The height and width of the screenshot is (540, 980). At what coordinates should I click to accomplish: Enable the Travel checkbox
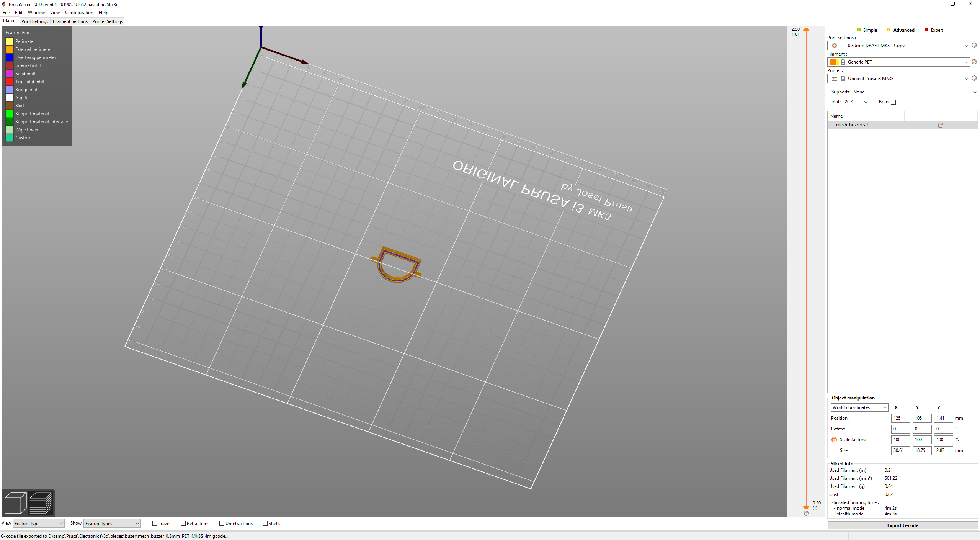[x=155, y=524]
